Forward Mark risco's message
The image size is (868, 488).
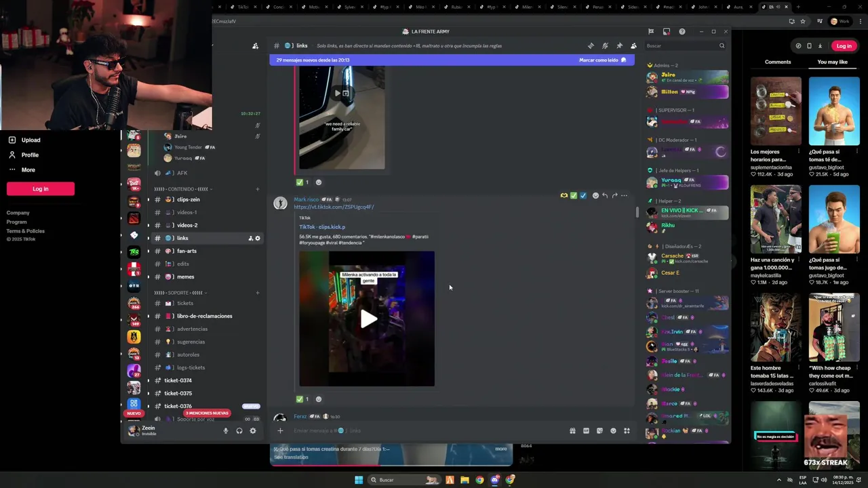pos(614,195)
